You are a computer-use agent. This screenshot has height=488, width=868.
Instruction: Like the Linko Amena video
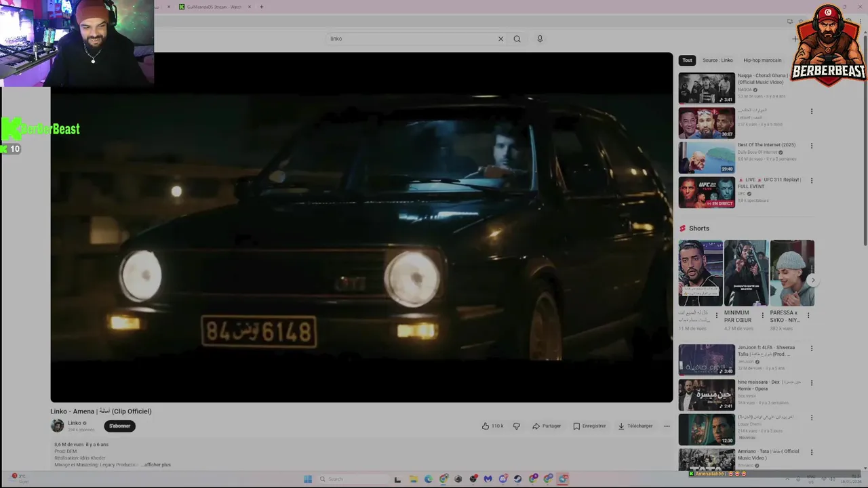(492, 426)
